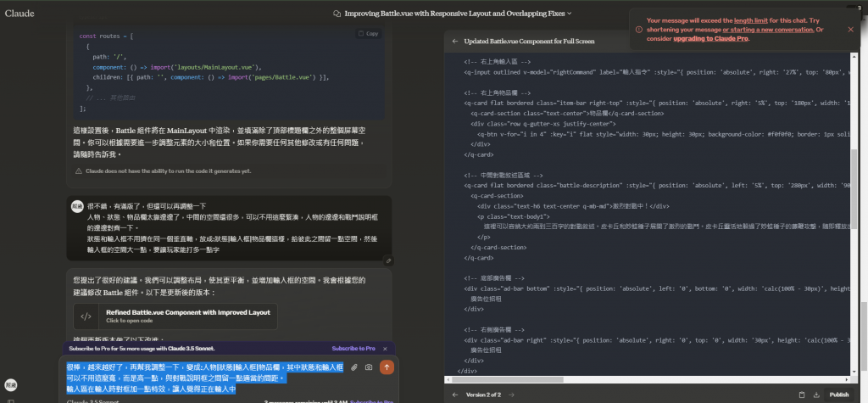The height and width of the screenshot is (403, 868).
Task: Go to previous artifact version arrow
Action: [x=455, y=395]
